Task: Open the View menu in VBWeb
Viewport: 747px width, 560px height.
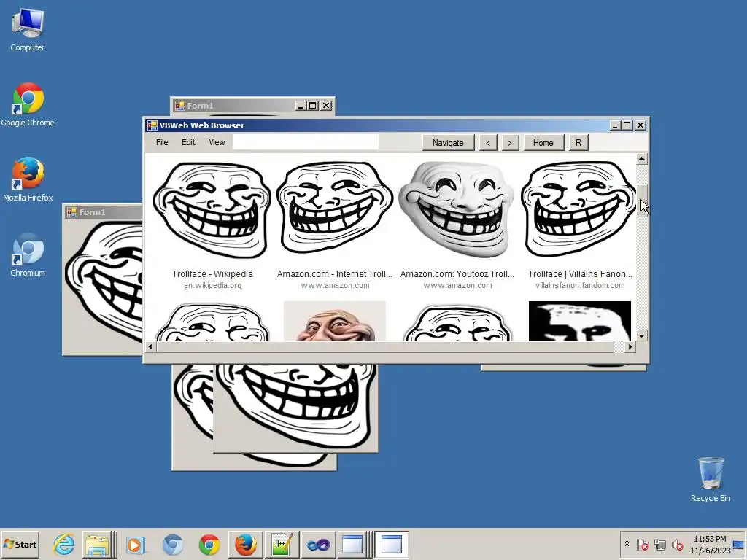Action: pos(217,142)
